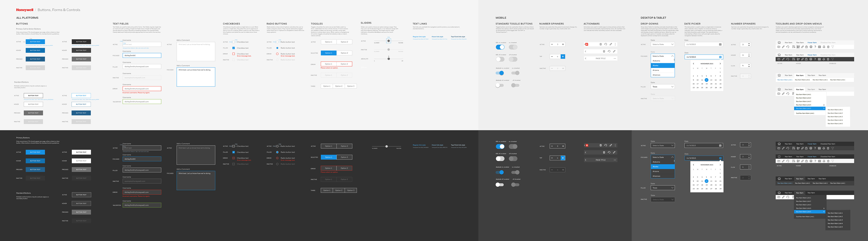
Task: Click padlock icon in topmost light toolbar
Action: tap(807, 47)
